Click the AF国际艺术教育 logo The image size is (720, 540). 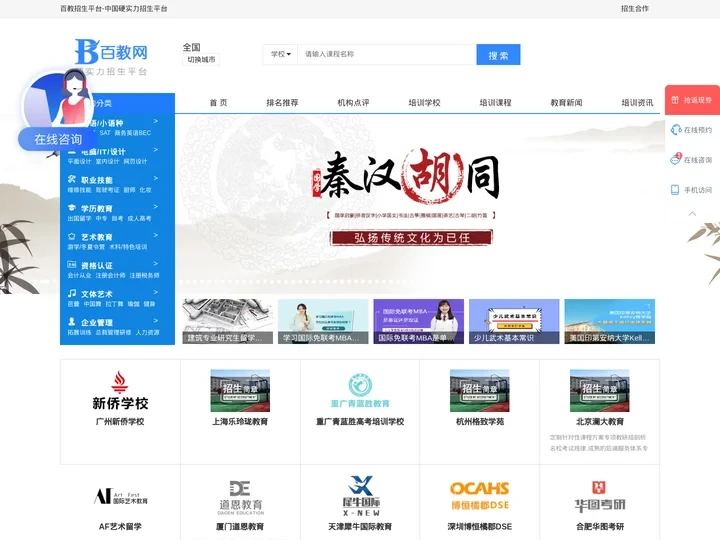120,496
